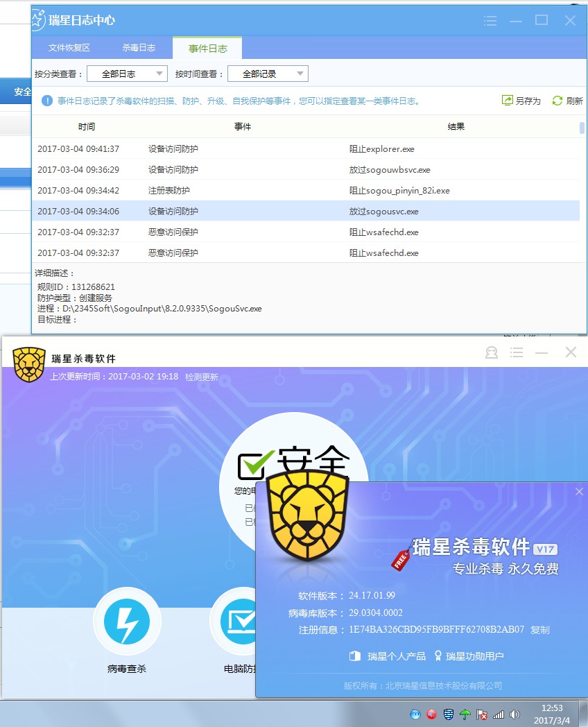Click the red FREE tag badge
Viewport: 588px width, 727px height.
click(x=400, y=560)
